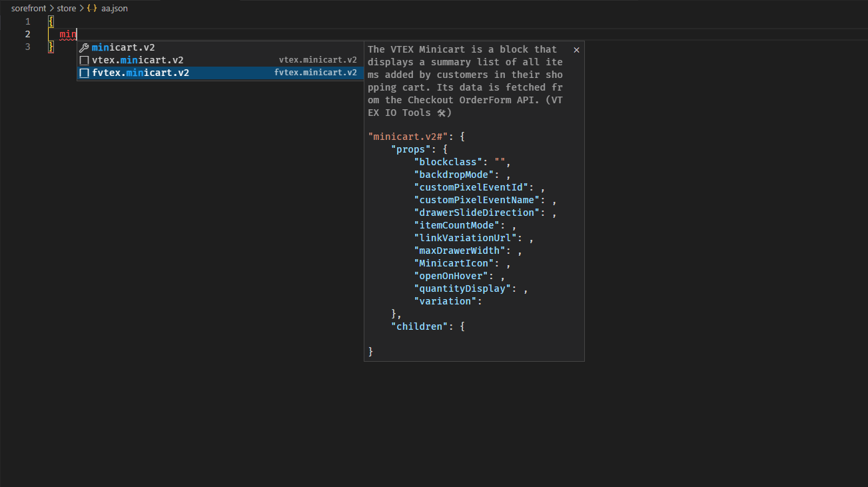Select the minicart.v2 suggestion with wrench icon
868x487 pixels.
coord(220,47)
